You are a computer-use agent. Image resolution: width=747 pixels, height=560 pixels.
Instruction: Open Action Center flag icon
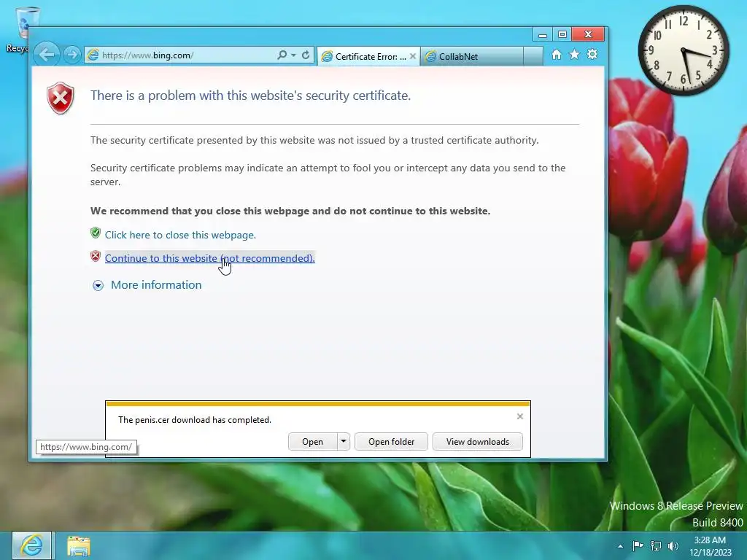point(638,545)
